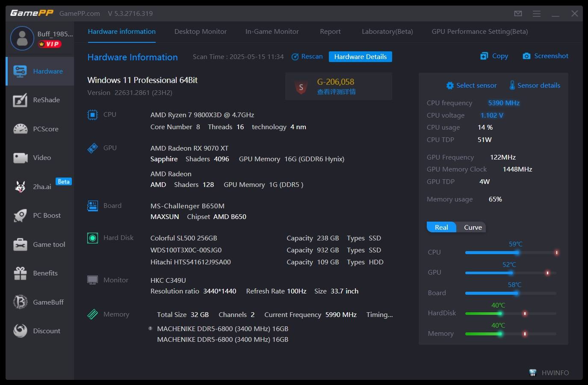Click the Memory temperature bar
This screenshot has width=588, height=385.
(511, 334)
